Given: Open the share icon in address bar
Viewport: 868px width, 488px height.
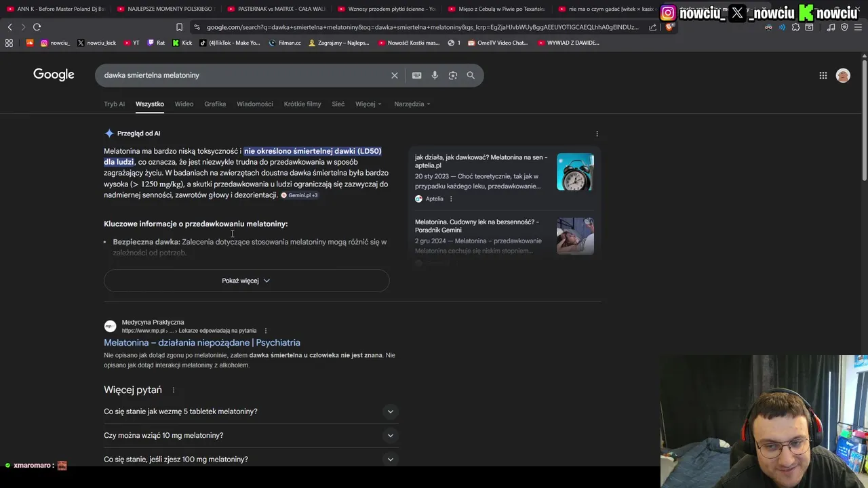Looking at the screenshot, I should [x=652, y=27].
